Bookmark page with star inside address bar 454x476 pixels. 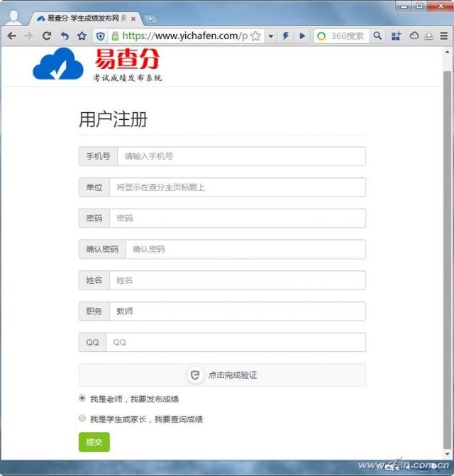coord(256,35)
